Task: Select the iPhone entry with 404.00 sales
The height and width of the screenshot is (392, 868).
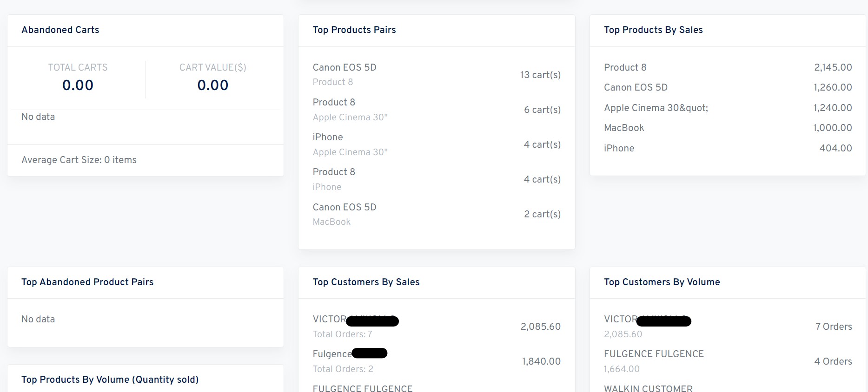Action: coord(619,148)
